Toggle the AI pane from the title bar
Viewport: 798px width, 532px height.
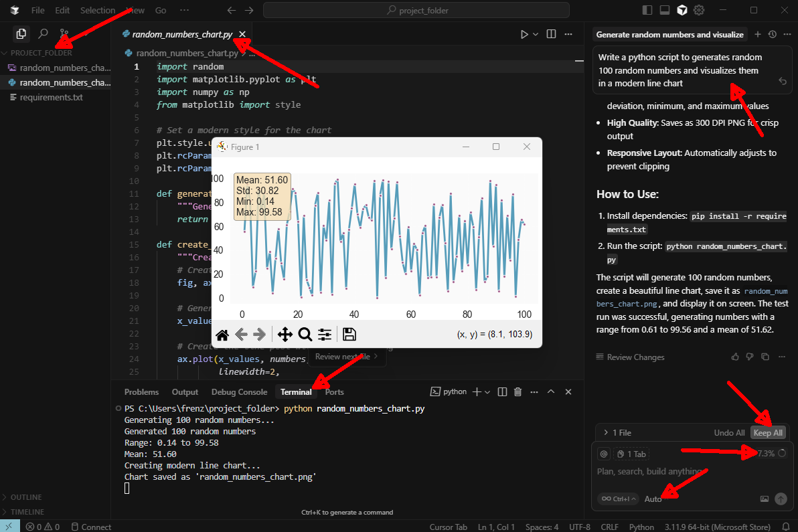(682, 10)
